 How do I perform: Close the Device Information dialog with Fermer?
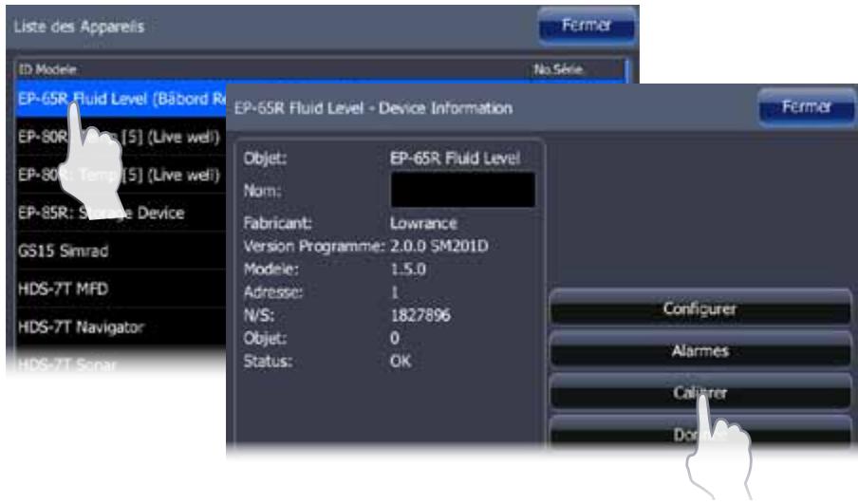(807, 106)
